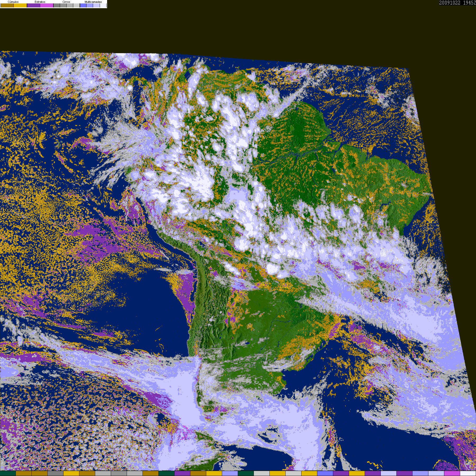Click the Cúmulos legend label
Image resolution: width=476 pixels, height=476 pixels.
(13, 2)
